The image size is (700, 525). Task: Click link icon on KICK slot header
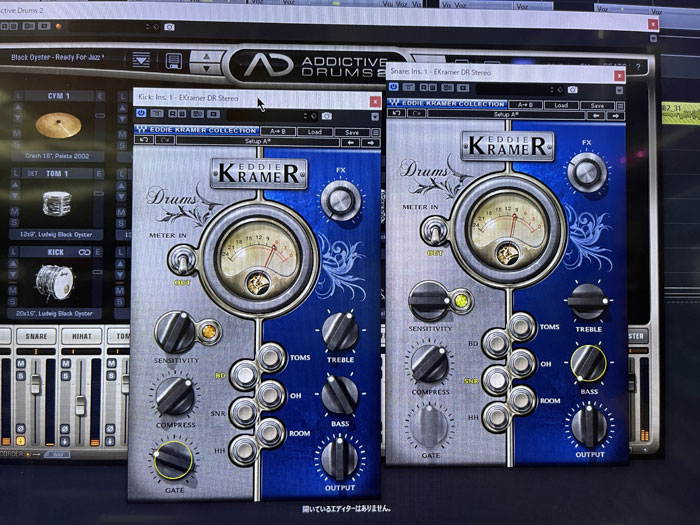click(84, 252)
